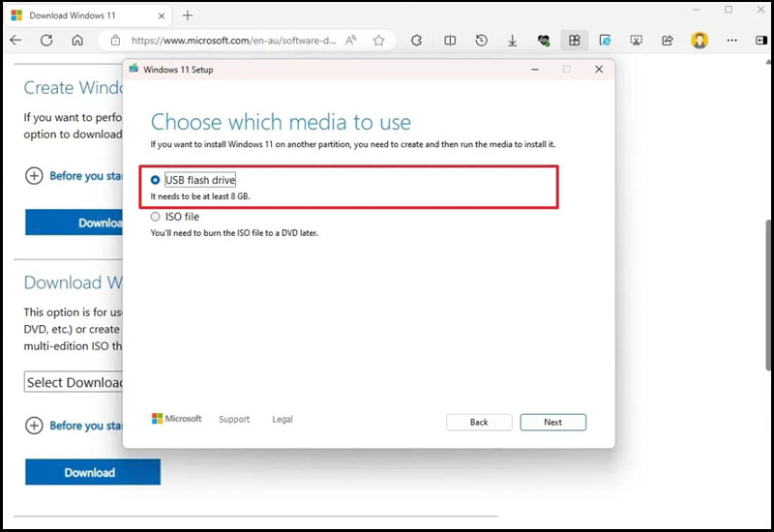Refresh the Download Windows 11 page
774x532 pixels.
tap(46, 41)
